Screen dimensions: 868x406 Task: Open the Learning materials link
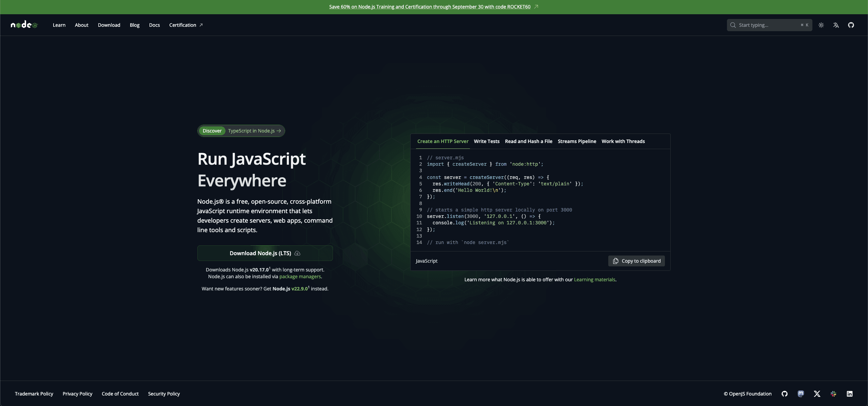tap(594, 280)
